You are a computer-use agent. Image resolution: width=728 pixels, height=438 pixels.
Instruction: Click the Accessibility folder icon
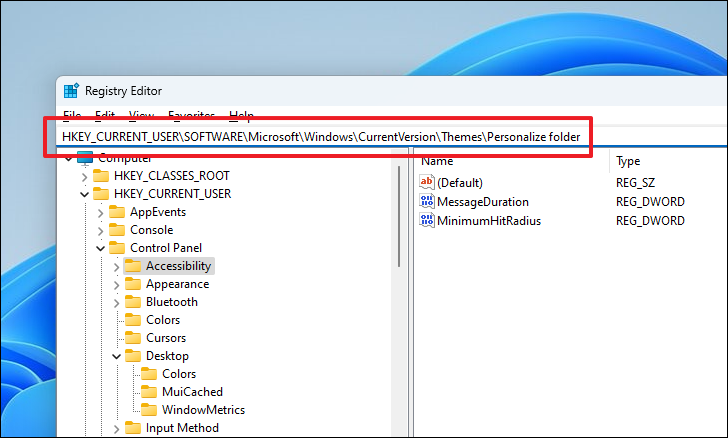(133, 266)
